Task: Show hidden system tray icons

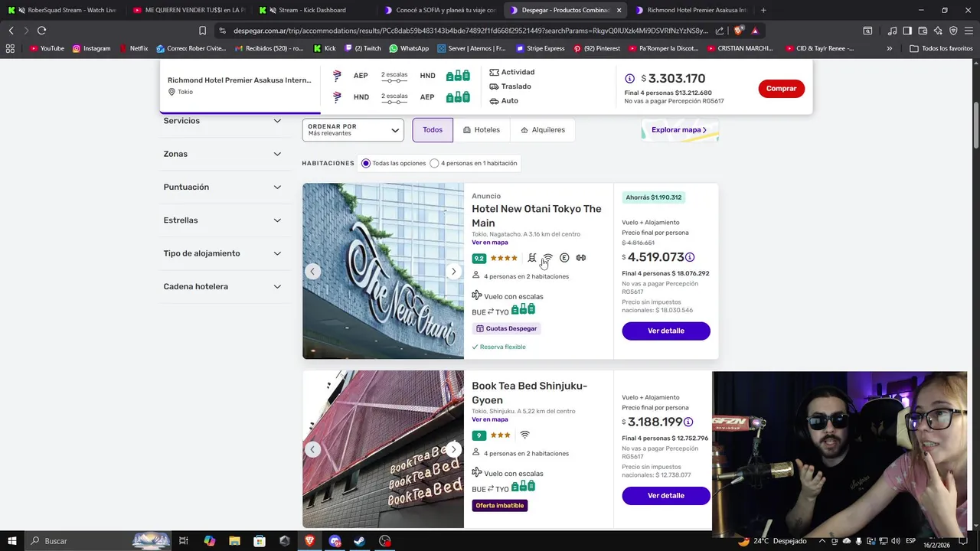Action: coord(822,541)
